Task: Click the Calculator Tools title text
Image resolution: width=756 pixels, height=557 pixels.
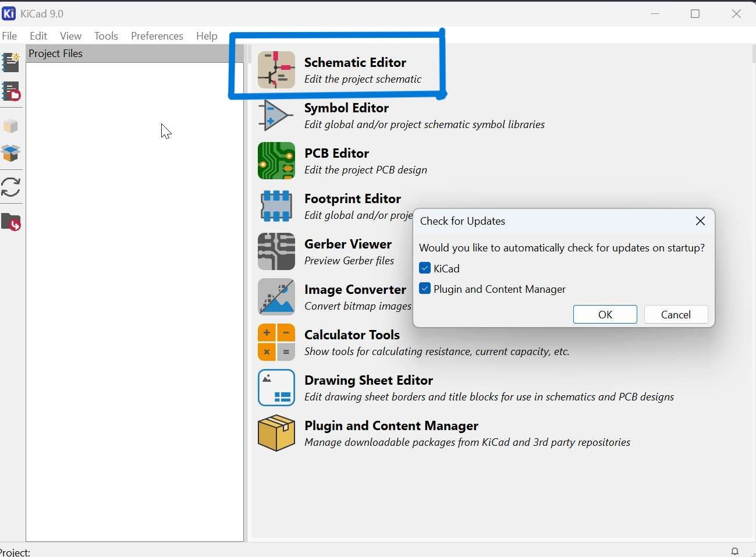Action: tap(352, 335)
